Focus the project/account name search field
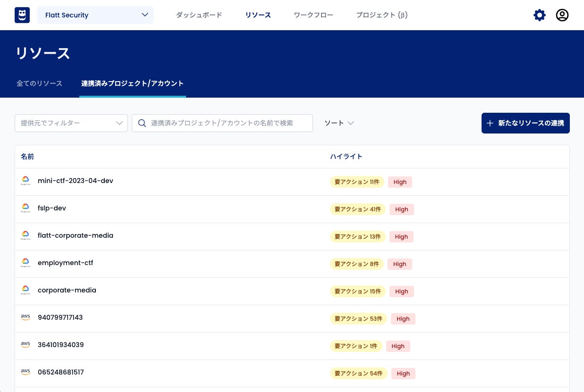Image resolution: width=584 pixels, height=392 pixels. pyautogui.click(x=229, y=123)
